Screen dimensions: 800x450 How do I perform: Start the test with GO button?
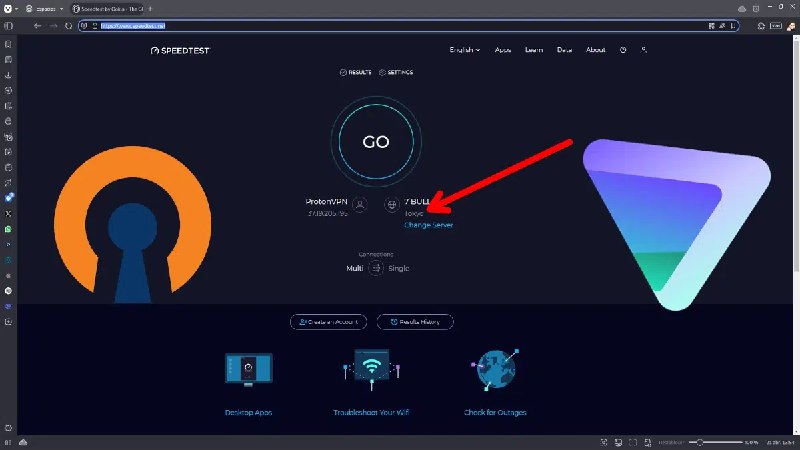point(376,141)
